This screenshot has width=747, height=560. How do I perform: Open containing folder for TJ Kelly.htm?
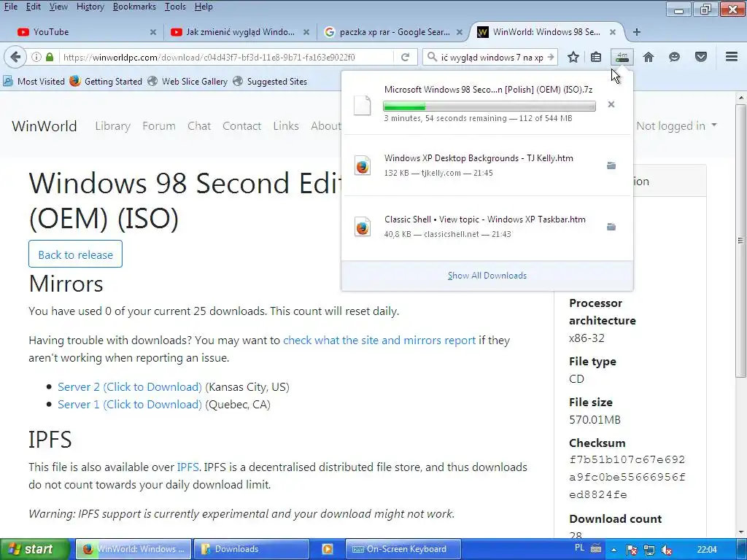point(611,166)
